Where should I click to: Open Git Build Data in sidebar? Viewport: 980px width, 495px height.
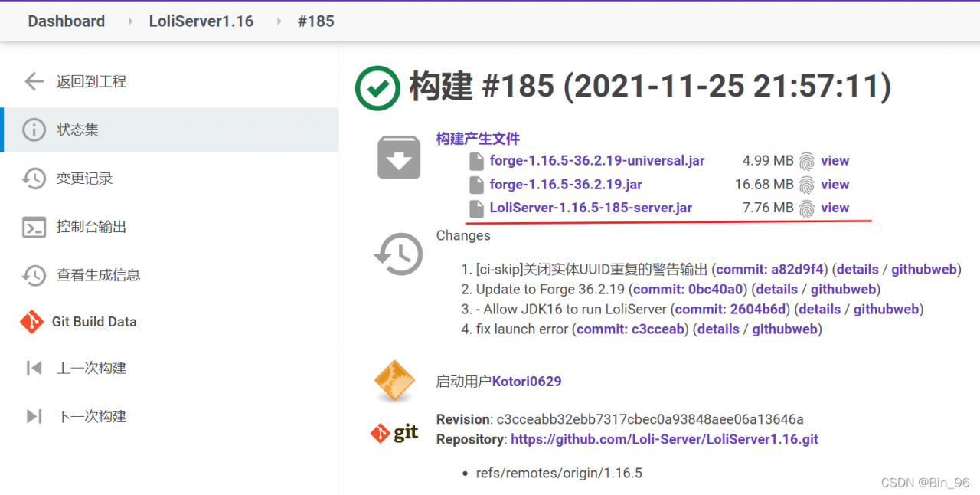pyautogui.click(x=94, y=322)
